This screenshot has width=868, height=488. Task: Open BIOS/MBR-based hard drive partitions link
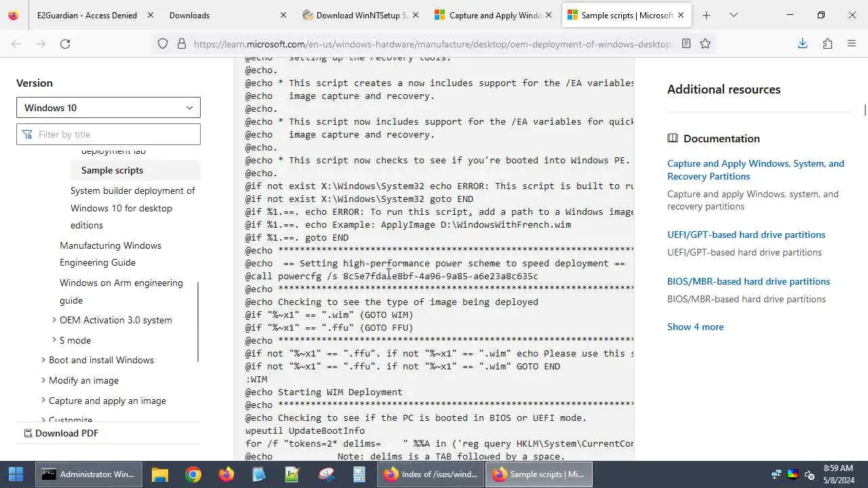(749, 281)
